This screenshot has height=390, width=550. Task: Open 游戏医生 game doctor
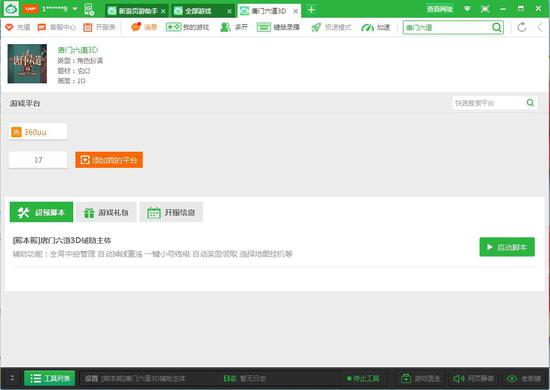(x=421, y=378)
